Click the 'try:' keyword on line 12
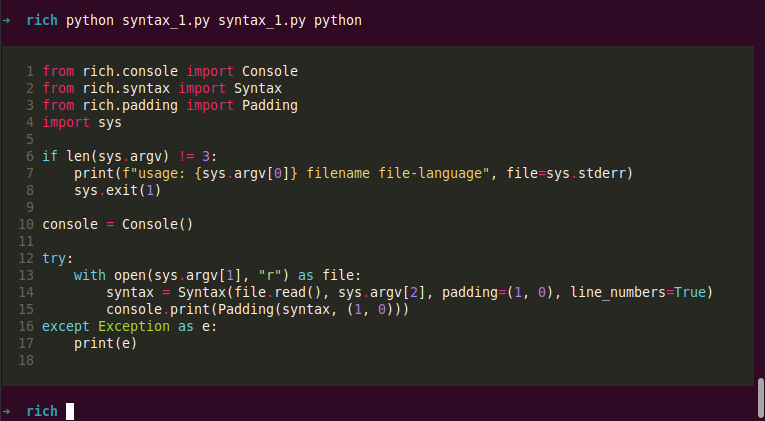This screenshot has width=765, height=421. (x=58, y=258)
